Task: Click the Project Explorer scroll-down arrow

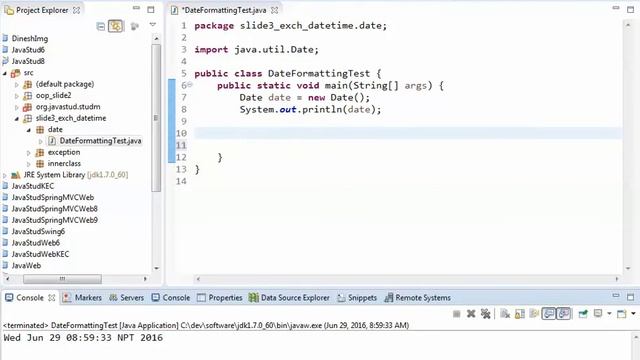Action: pos(156,268)
